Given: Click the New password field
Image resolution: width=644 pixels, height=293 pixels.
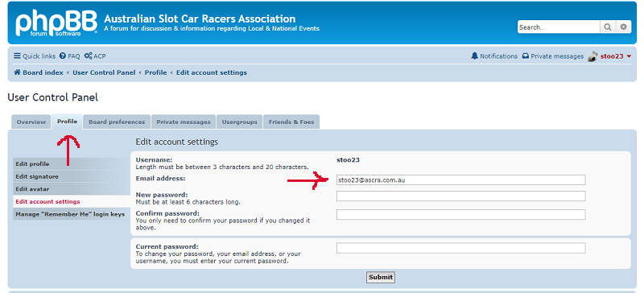Looking at the screenshot, I should pos(460,196).
